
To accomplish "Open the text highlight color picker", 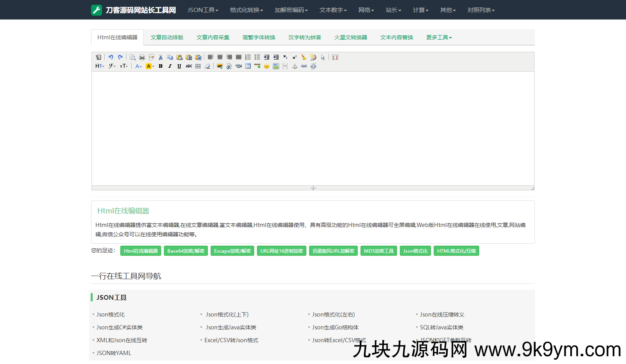I will [150, 66].
